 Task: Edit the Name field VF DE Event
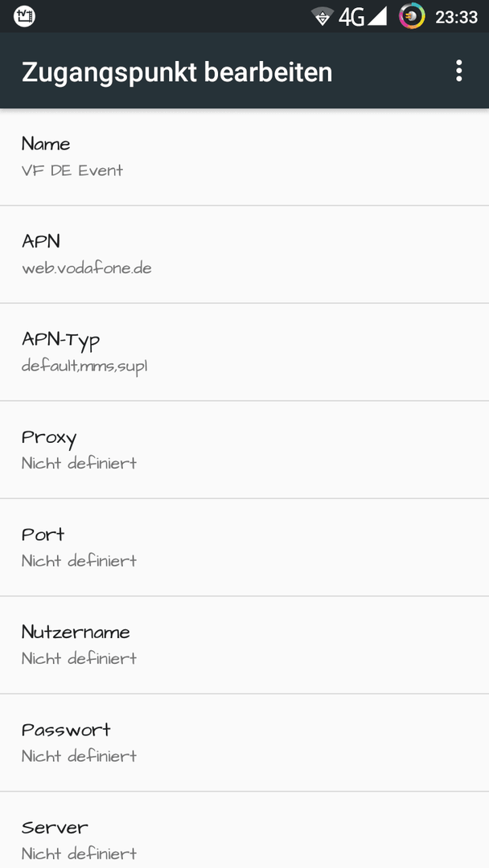244,158
